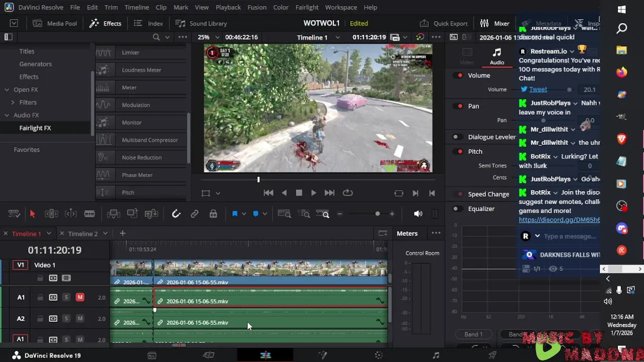644x362 pixels.
Task: Activate the Trim Edit Mode tool
Action: click(x=51, y=214)
